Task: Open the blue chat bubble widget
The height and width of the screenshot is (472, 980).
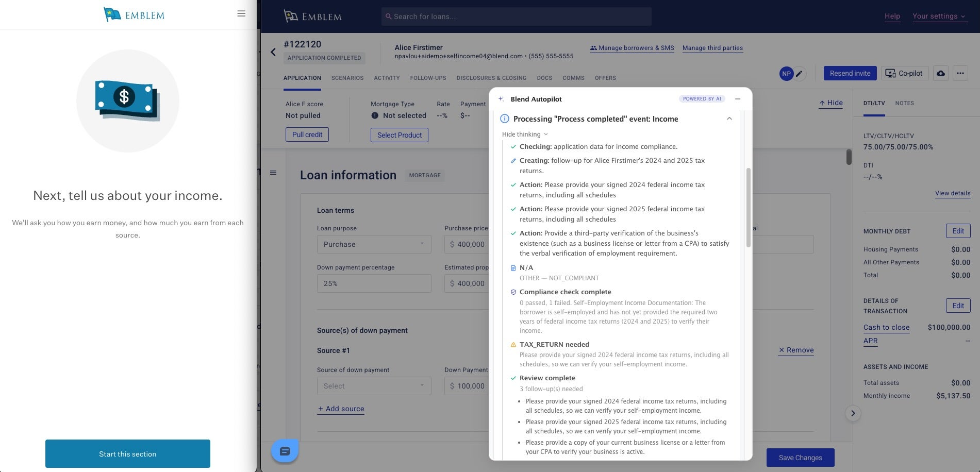Action: 285,451
